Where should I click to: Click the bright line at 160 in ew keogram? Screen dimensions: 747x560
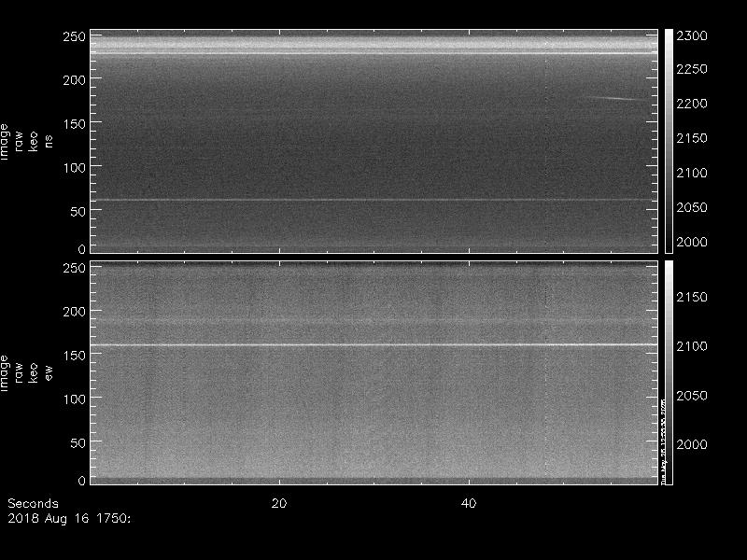pyautogui.click(x=374, y=344)
